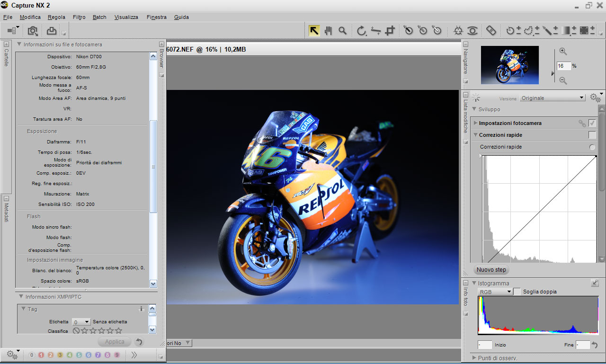Select the middle control point eyedropper tool

423,31
